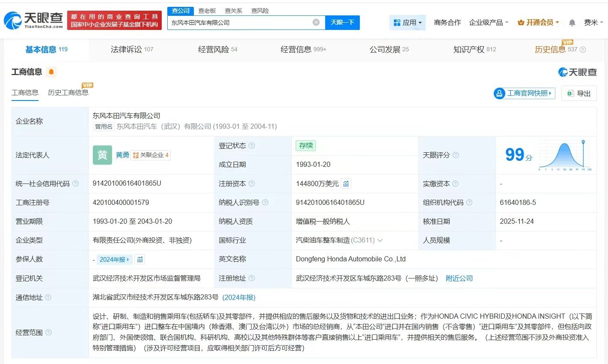608x364 pixels.
Task: Click the 导出 export button
Action: [x=579, y=93]
